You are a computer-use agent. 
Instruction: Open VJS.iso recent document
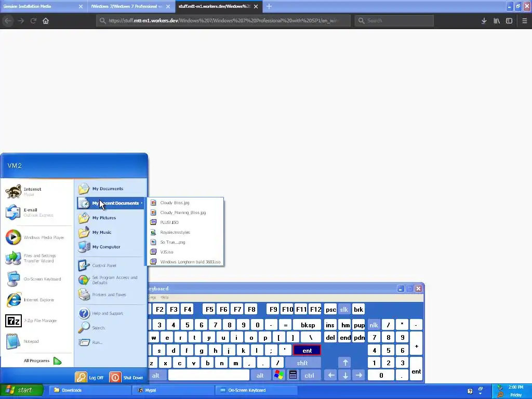coord(185,252)
